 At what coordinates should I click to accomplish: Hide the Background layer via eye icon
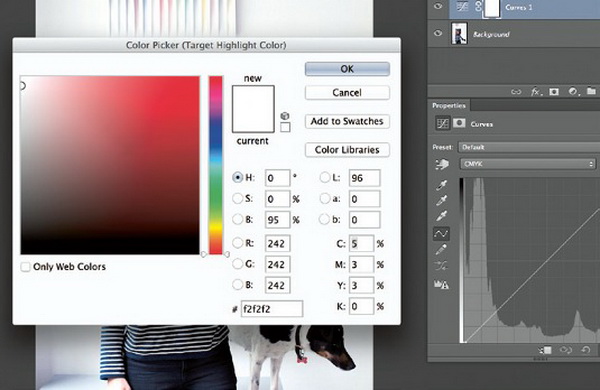pos(438,33)
